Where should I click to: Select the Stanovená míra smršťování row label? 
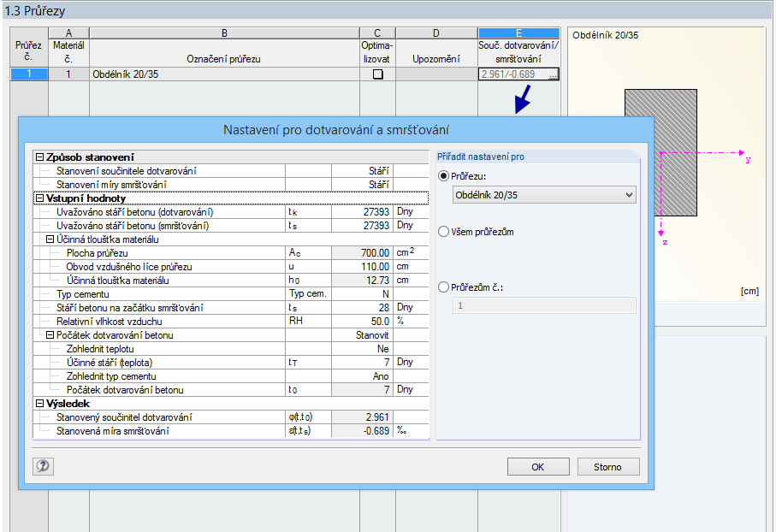(113, 431)
